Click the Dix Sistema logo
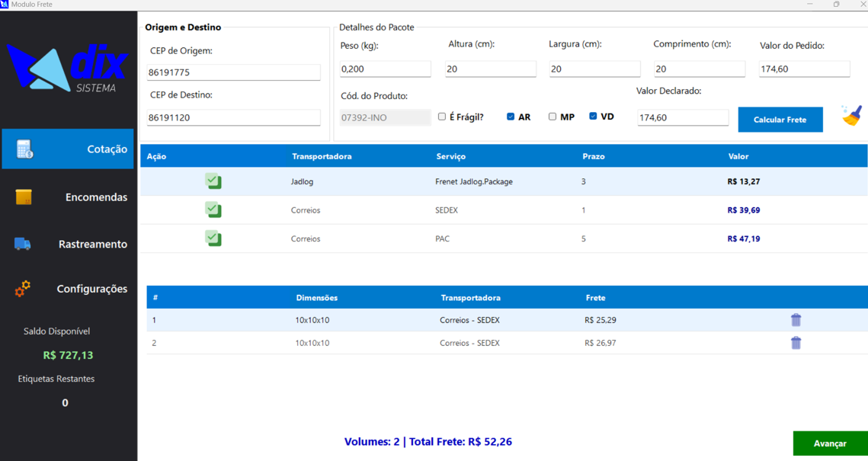The height and width of the screenshot is (461, 868). coord(67,69)
